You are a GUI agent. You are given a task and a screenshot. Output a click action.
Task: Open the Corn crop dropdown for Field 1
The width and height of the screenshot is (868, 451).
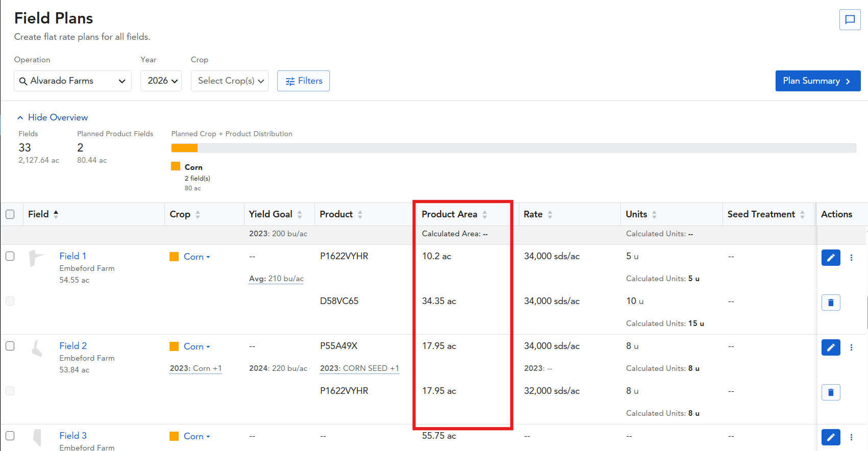pyautogui.click(x=197, y=257)
